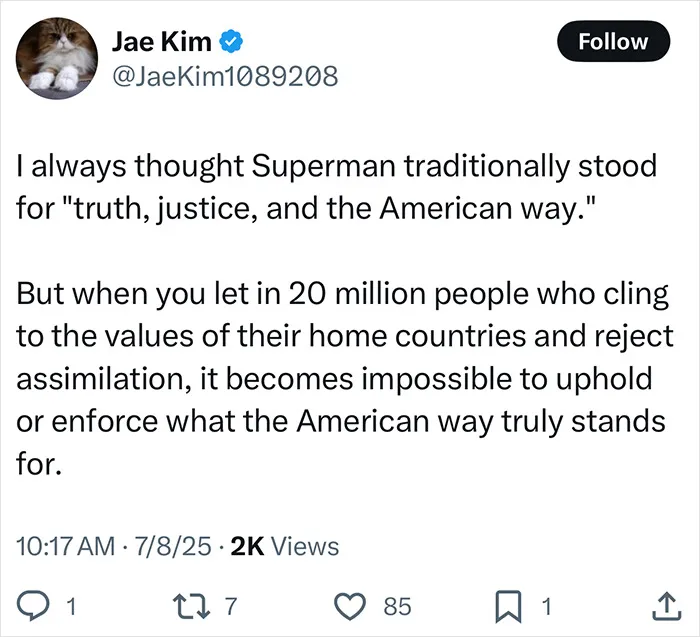This screenshot has height=637, width=700.
Task: Click the reply speech bubble icon
Action: [30, 605]
